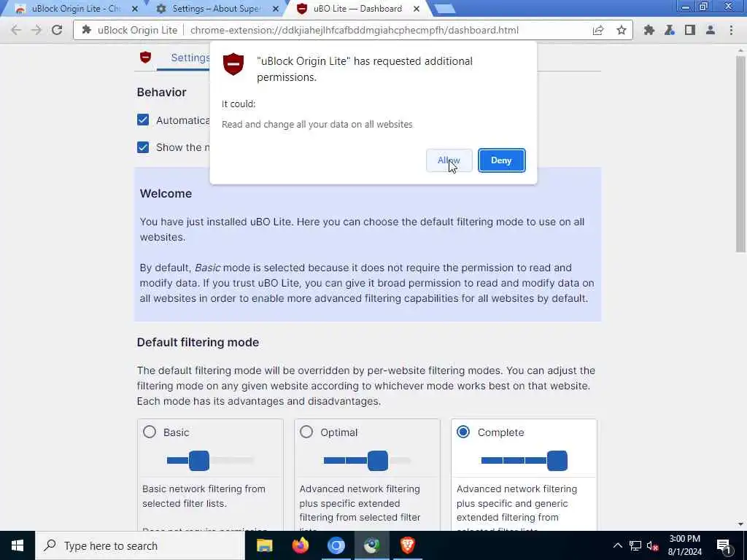The image size is (747, 560).
Task: Switch to uBlock Origin Lite Chrome tab
Action: pos(76,9)
